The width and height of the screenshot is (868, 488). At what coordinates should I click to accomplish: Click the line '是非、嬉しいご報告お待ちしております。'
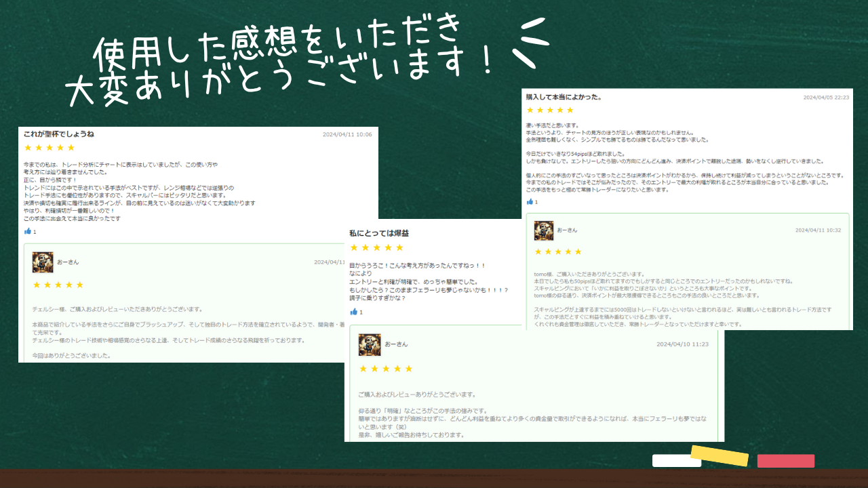(x=411, y=435)
